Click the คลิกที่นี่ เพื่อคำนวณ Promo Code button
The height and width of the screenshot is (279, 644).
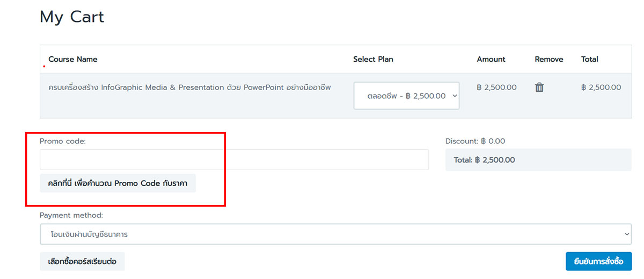(x=118, y=183)
